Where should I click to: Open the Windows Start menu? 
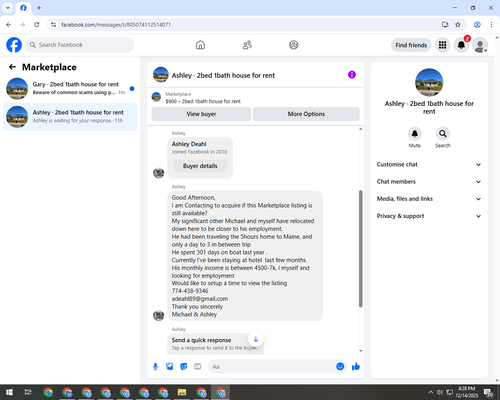click(9, 392)
